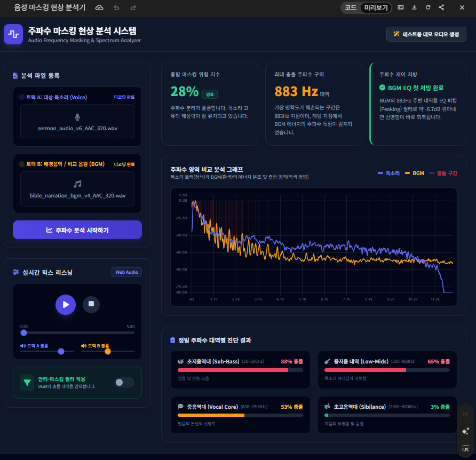Click the 디코딩 완료 status for Track B

pos(124,164)
